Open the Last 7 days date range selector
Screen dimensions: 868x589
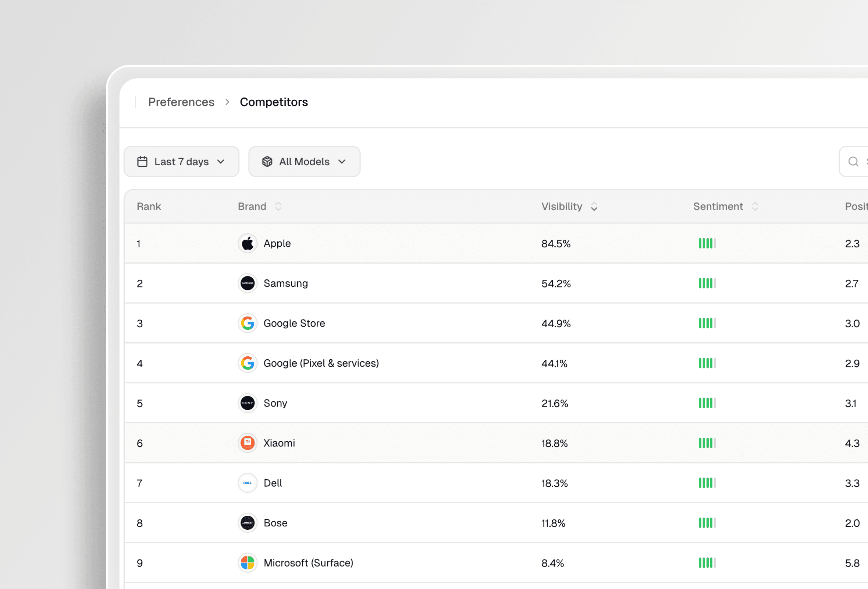click(x=182, y=161)
